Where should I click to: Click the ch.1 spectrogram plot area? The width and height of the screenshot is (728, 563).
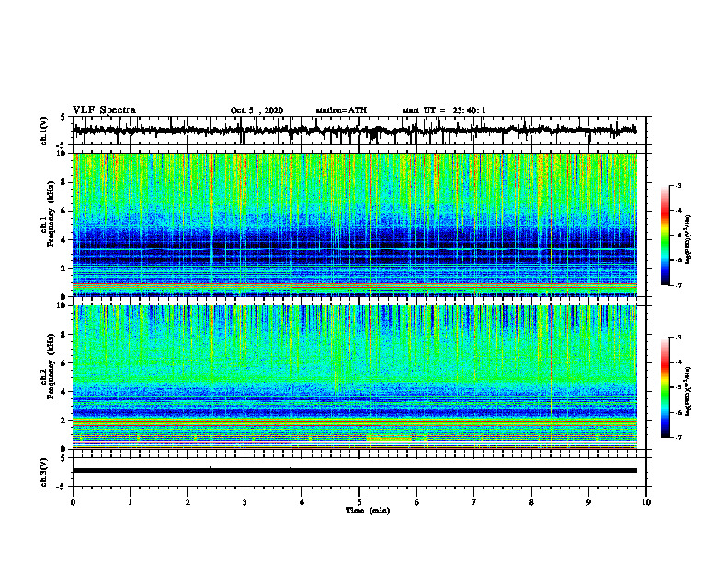354,224
